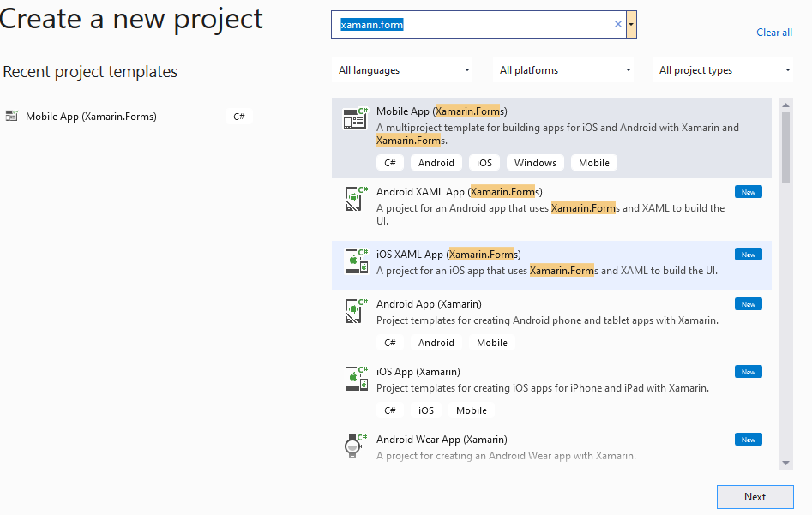Click the iOS XAML App template icon

[x=356, y=261]
